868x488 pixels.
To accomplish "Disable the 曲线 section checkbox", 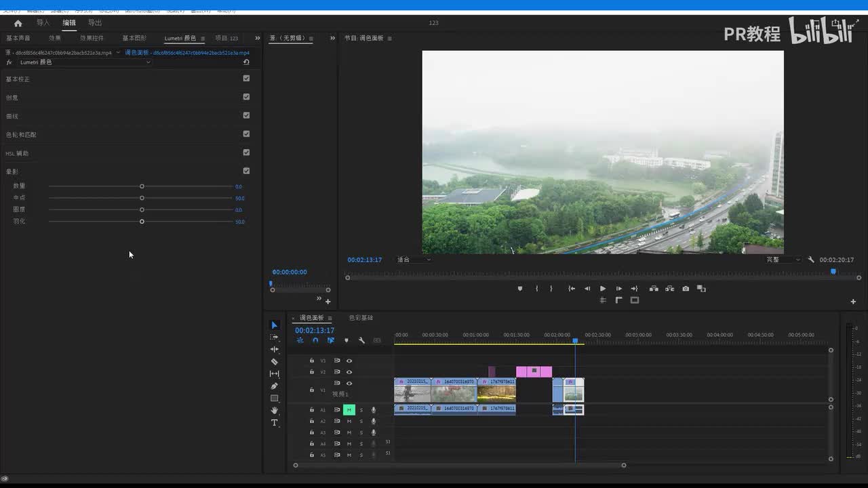I will click(x=246, y=115).
